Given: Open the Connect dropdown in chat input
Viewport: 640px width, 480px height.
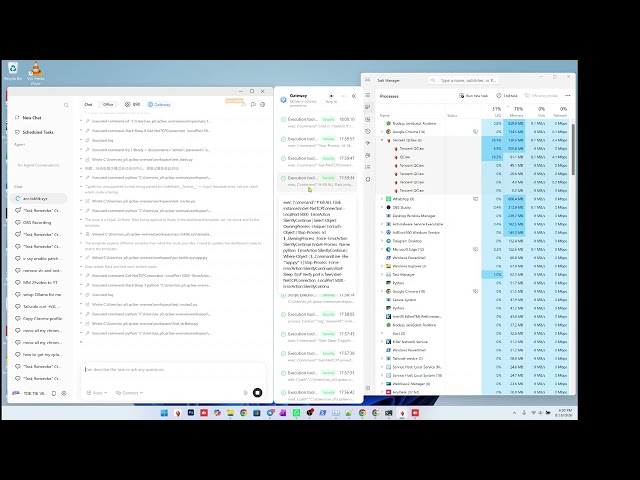Looking at the screenshot, I should 129,393.
